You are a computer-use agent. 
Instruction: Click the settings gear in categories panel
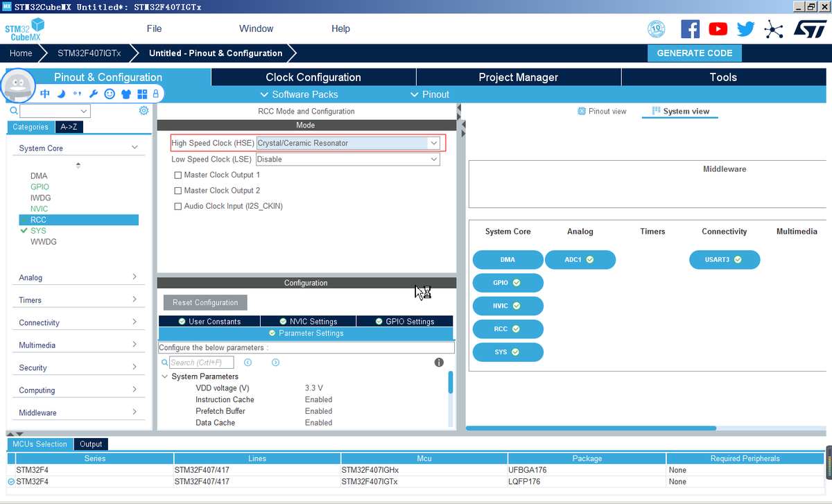144,111
